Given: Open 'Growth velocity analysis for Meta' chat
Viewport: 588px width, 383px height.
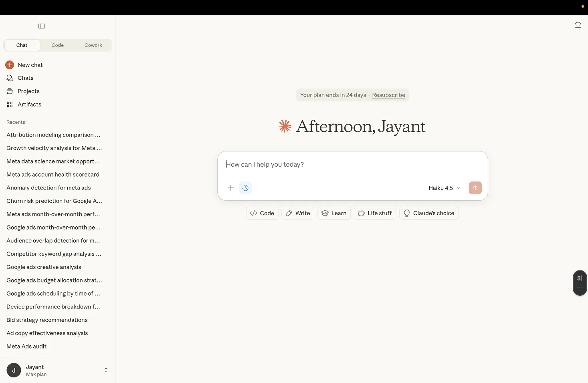Looking at the screenshot, I should click(54, 148).
